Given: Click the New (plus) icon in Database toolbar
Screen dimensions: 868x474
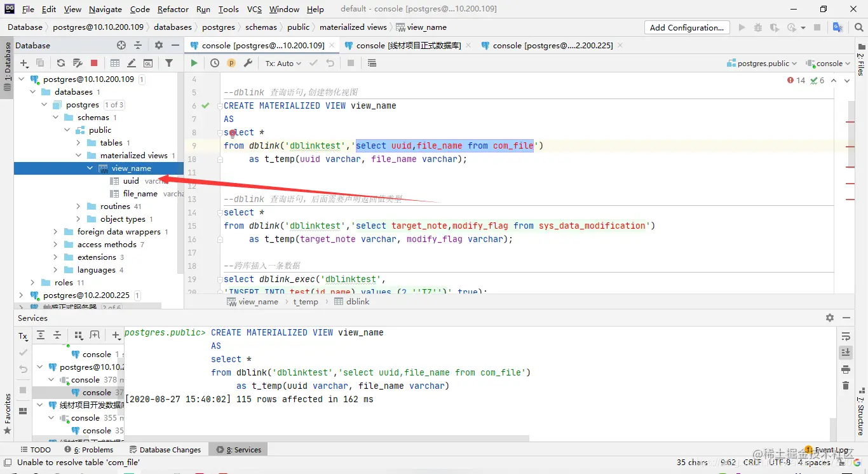Looking at the screenshot, I should pyautogui.click(x=24, y=63).
